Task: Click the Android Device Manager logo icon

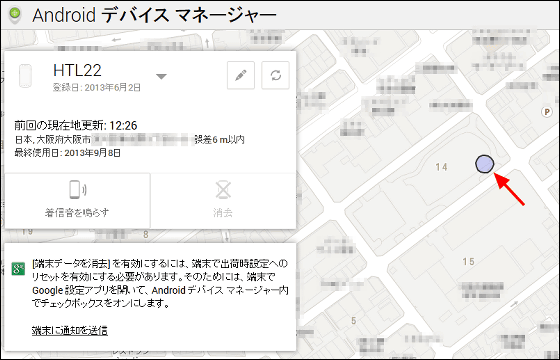Action: [x=15, y=15]
